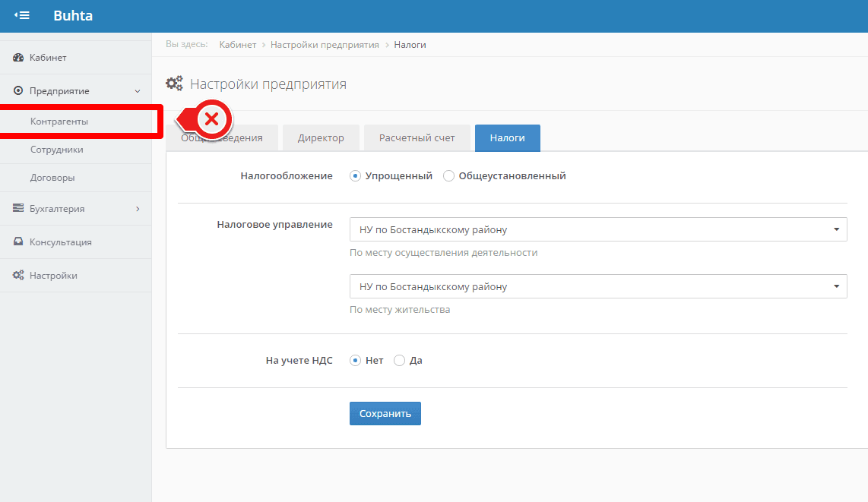Open Контрагенты in sidebar
Image resolution: width=868 pixels, height=502 pixels.
(x=76, y=121)
